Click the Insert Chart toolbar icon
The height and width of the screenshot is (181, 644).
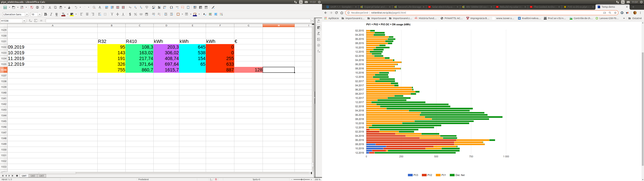click(159, 8)
